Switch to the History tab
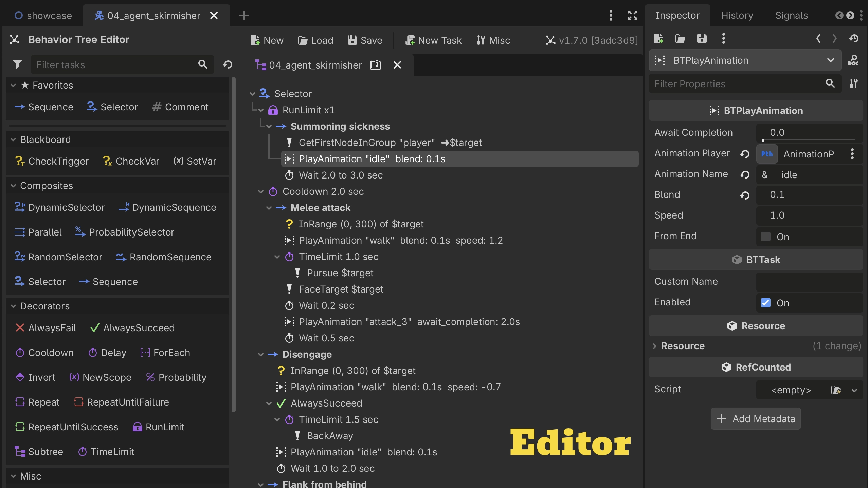Image resolution: width=868 pixels, height=488 pixels. tap(737, 15)
